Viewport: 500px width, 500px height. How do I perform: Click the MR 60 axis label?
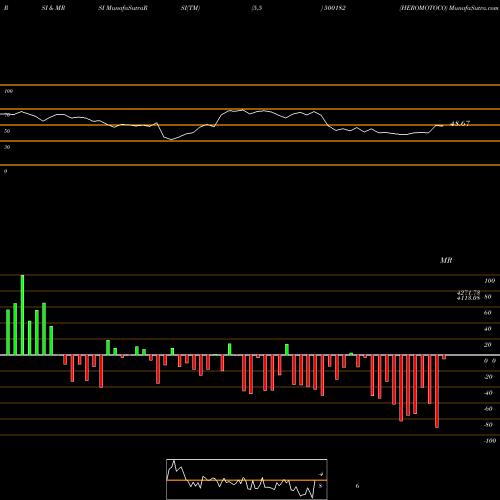(487, 313)
